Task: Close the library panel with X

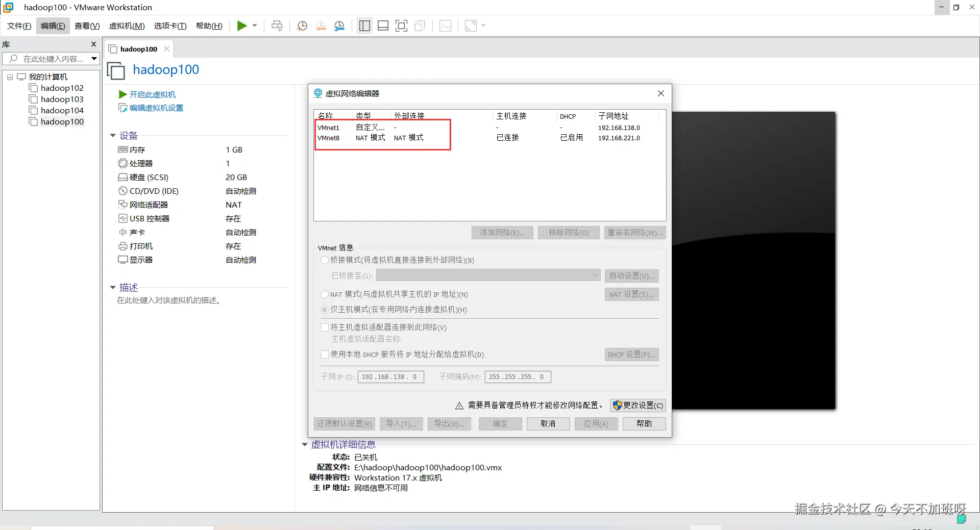Action: pos(93,44)
